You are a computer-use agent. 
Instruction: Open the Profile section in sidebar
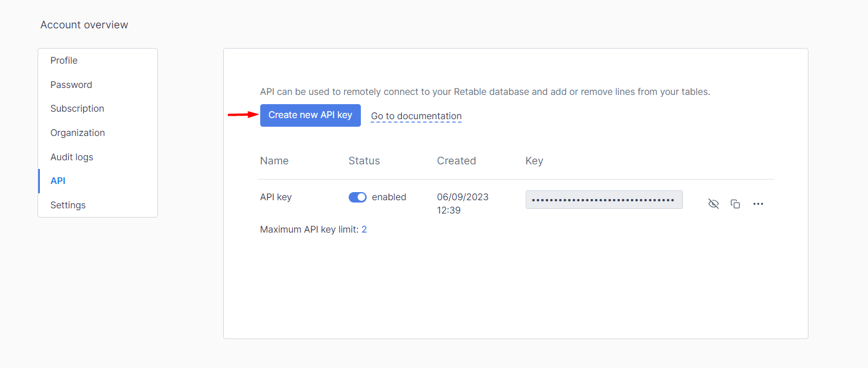[x=64, y=61]
